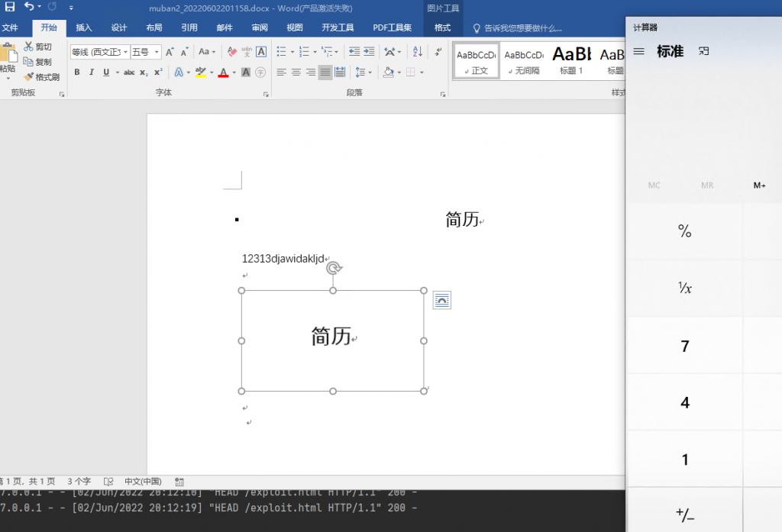The height and width of the screenshot is (532, 782).
Task: Open the Font dialog launcher
Action: pyautogui.click(x=266, y=94)
